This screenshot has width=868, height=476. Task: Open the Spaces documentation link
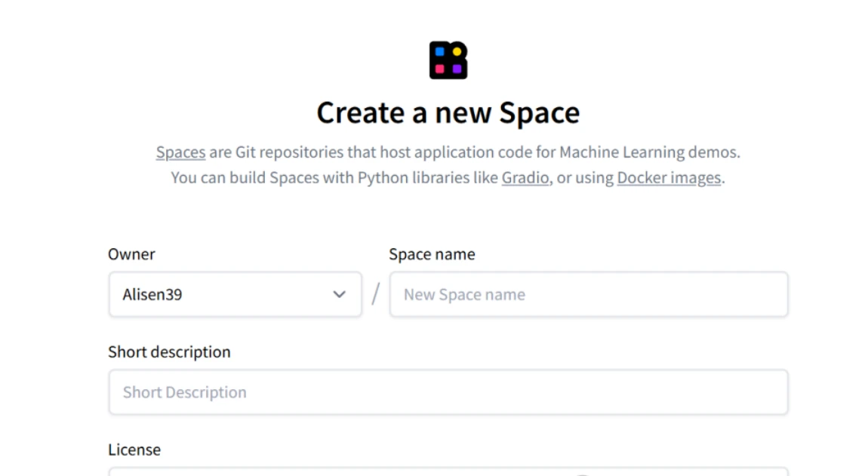pyautogui.click(x=180, y=152)
